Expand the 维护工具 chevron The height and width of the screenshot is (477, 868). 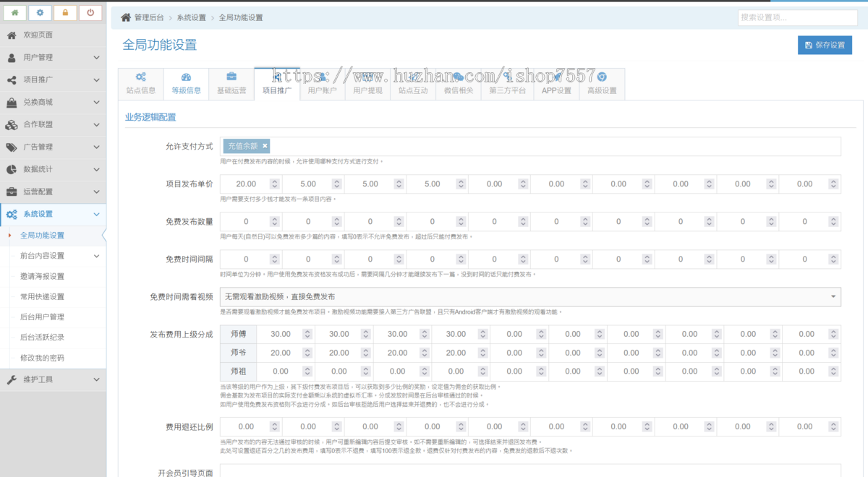point(96,379)
